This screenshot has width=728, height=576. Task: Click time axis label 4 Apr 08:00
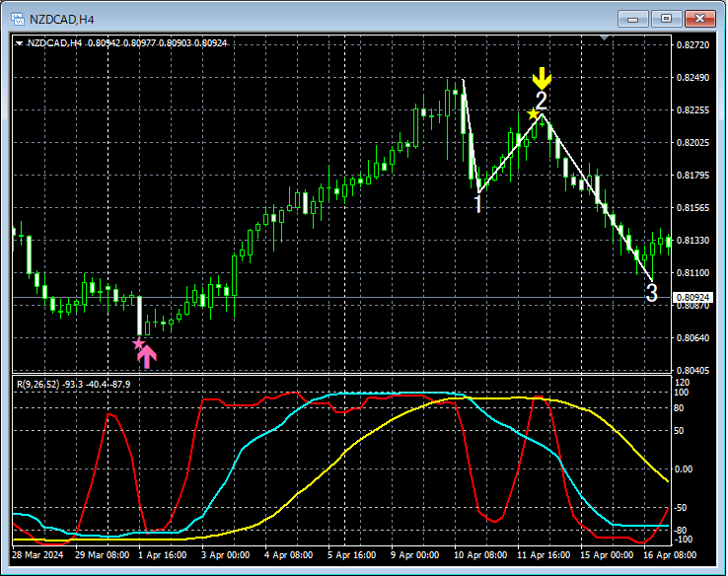coord(288,555)
